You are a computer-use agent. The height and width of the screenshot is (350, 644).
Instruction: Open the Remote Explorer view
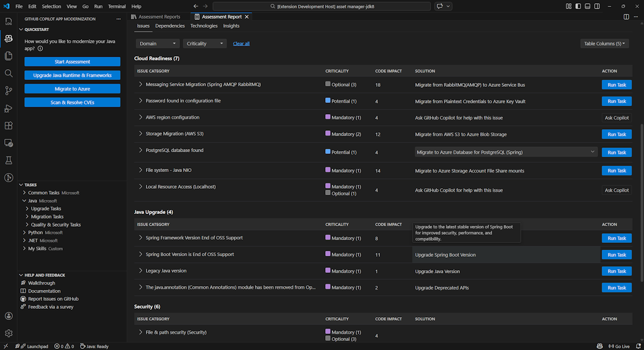[x=9, y=143]
